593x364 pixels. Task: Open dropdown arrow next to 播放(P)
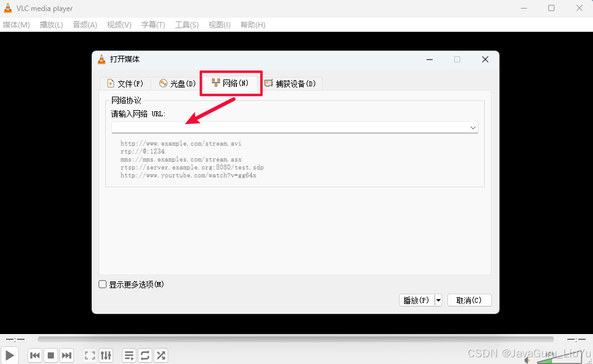438,300
